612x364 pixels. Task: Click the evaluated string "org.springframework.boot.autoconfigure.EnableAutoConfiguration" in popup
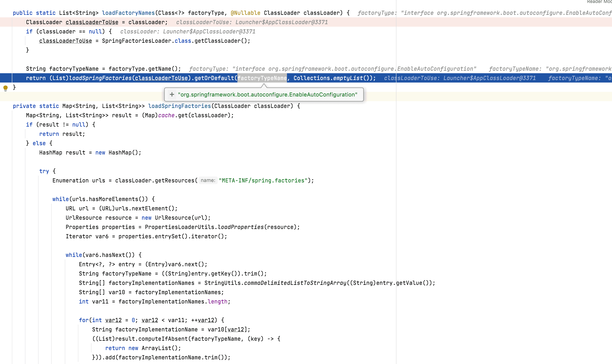coord(268,94)
